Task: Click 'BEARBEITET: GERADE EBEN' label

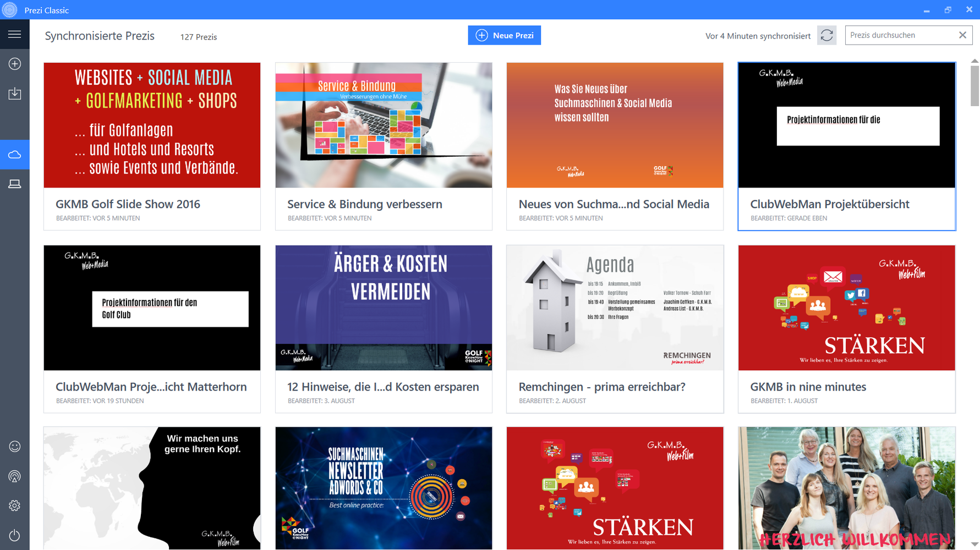Action: coord(789,218)
